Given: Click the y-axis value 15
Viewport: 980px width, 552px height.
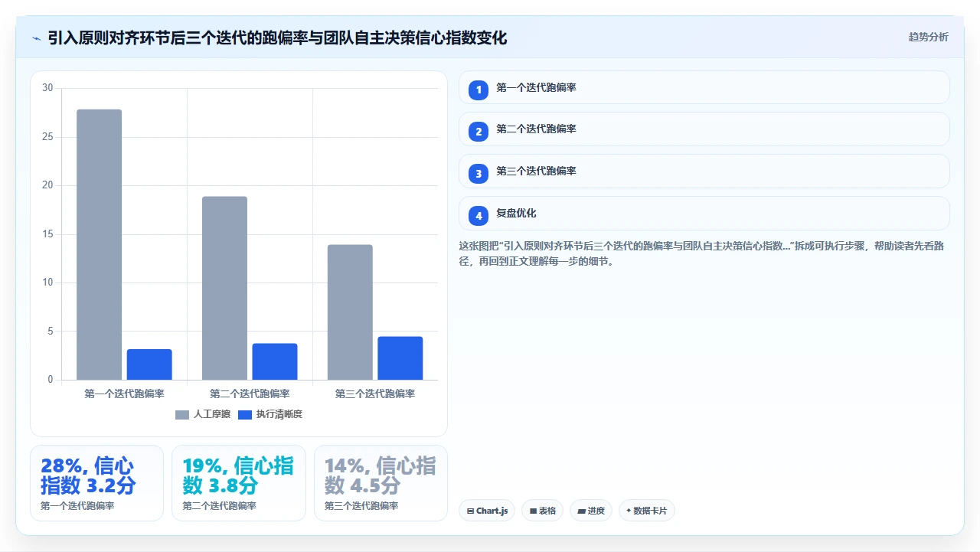Looking at the screenshot, I should click(x=47, y=234).
